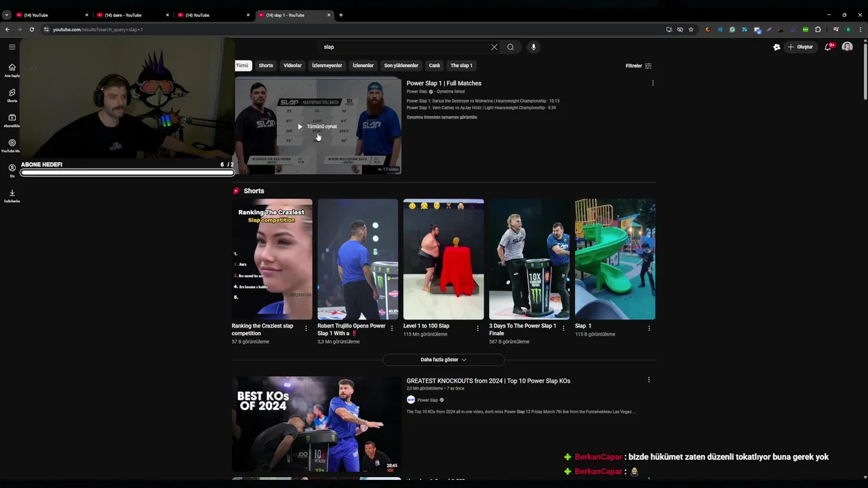The width and height of the screenshot is (868, 488).
Task: Open the site info icon in the address bar
Action: point(46,29)
